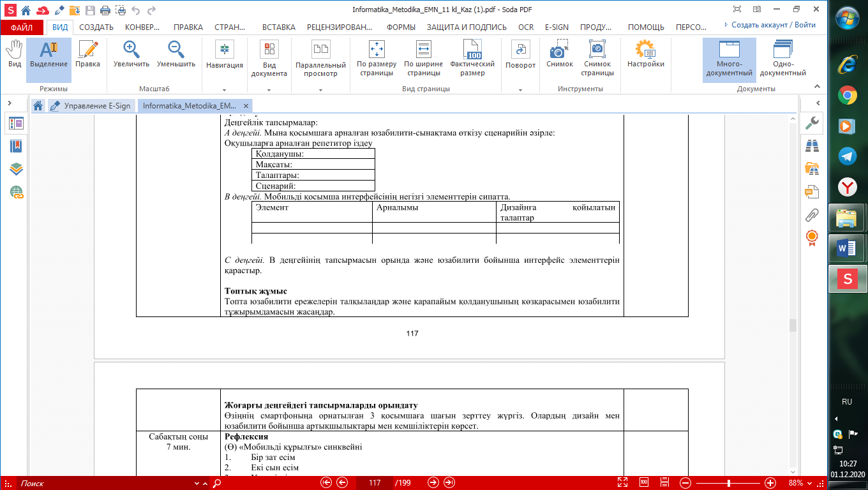Select the Hand view mode tool
This screenshot has height=490, width=868.
14,54
